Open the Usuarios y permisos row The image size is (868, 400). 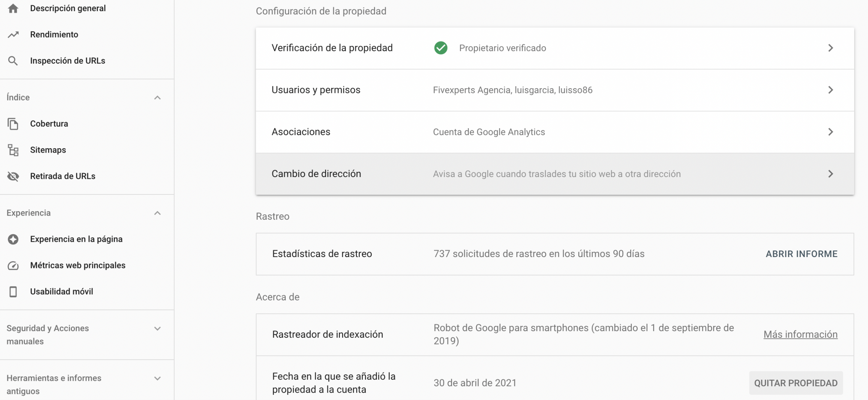(x=555, y=90)
